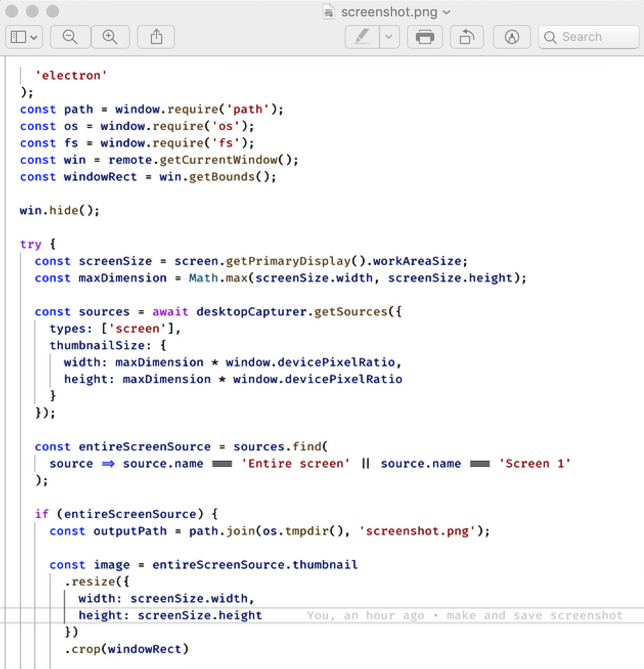
Task: Click getCurrentWindow in the code
Action: coord(219,160)
